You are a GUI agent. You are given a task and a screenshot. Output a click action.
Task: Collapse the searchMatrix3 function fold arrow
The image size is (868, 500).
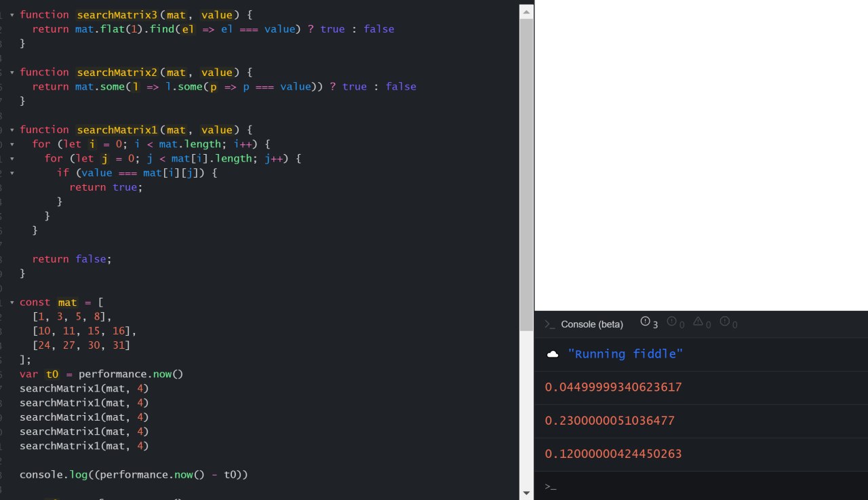point(12,14)
